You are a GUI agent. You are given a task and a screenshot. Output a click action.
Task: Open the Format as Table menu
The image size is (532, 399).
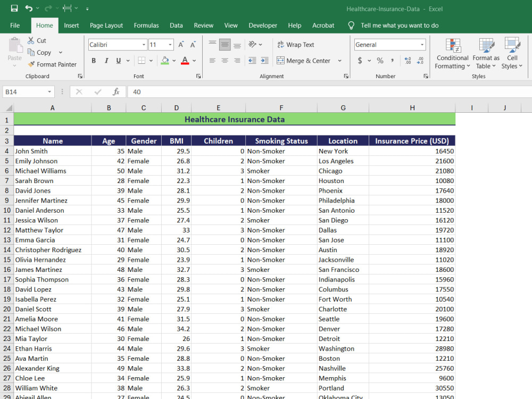[486, 53]
